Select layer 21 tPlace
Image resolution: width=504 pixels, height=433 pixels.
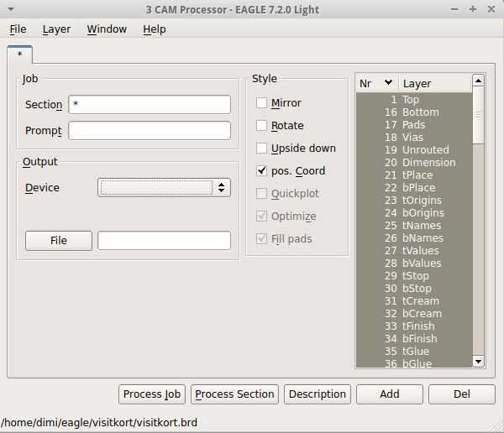pos(414,175)
